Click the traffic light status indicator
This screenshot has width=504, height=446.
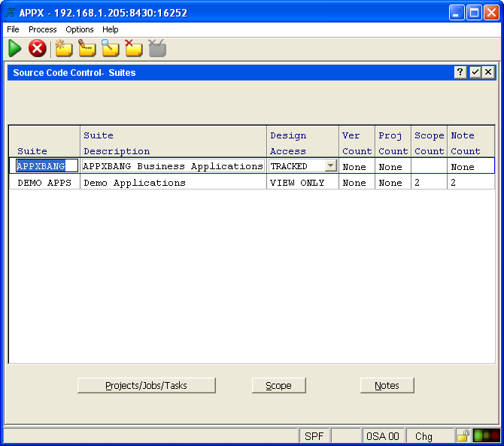tap(486, 436)
